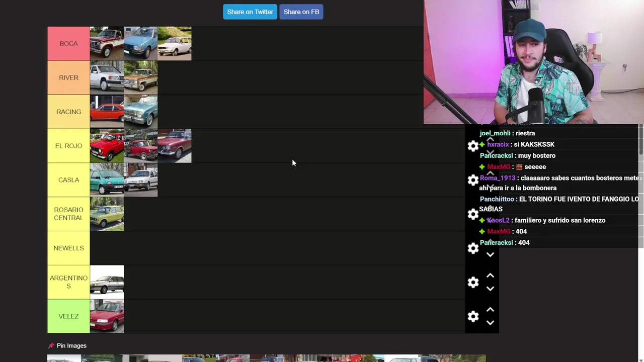Viewport: 644px width, 362px height.
Task: Click username joel_mohli in chat
Action: 495,133
